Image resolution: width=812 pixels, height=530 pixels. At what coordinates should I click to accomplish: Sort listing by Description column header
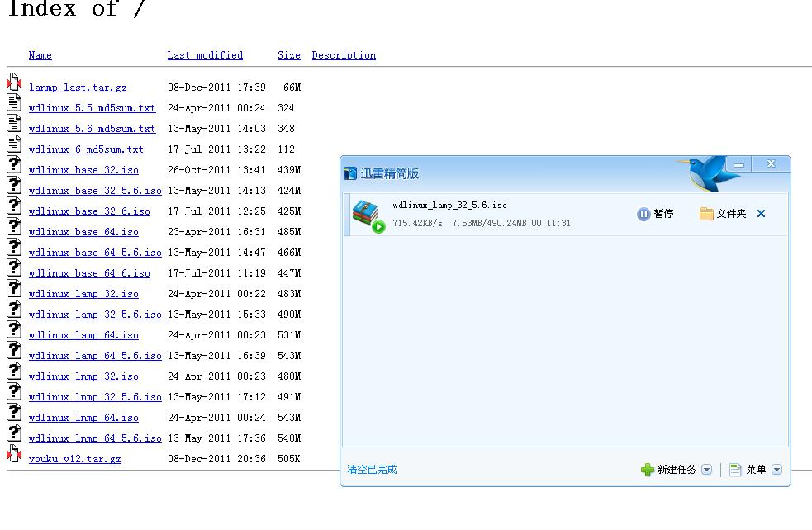click(344, 55)
